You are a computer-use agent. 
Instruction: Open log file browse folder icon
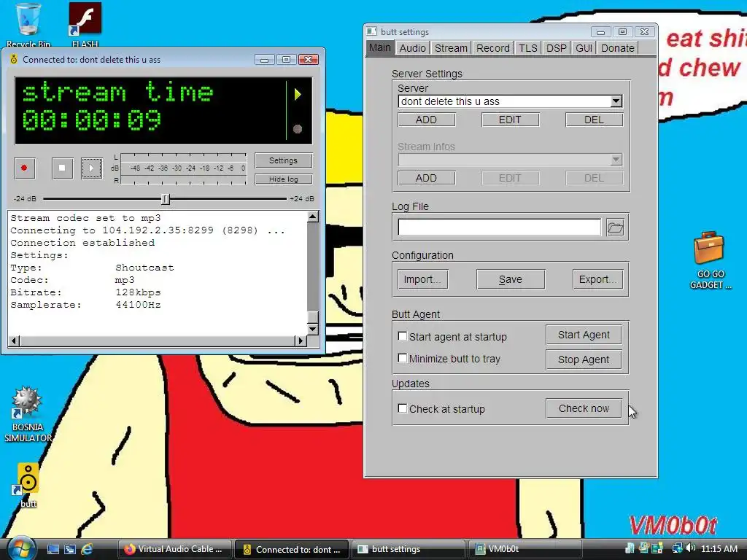point(615,227)
